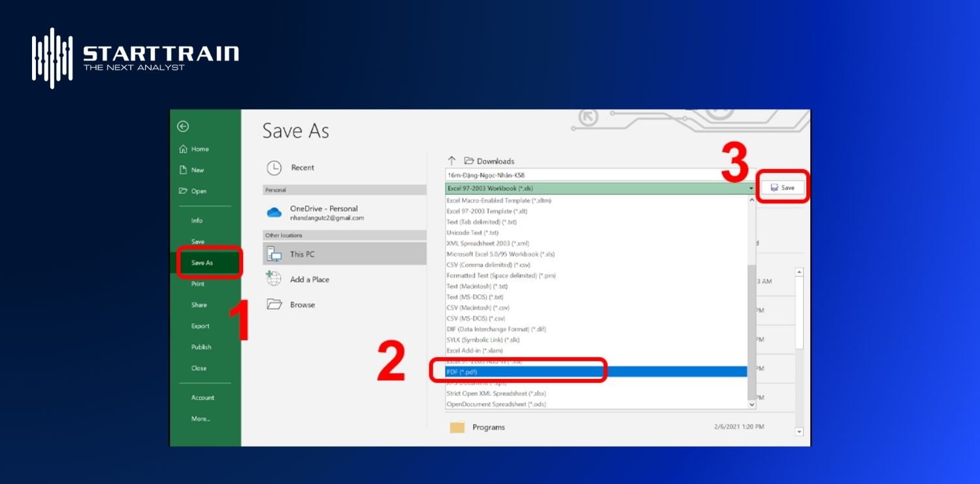Screen dimensions: 980x484
Task: Choose CSV (Comma delimited) format option
Action: click(x=488, y=265)
